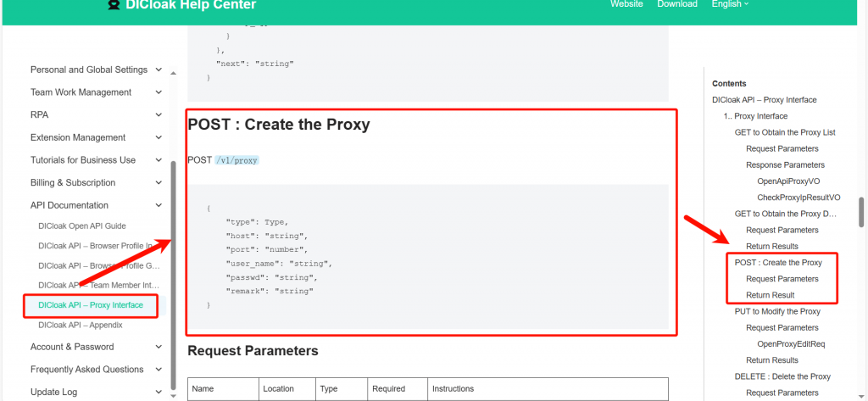Jump to OpenProxyEditReq in contents
This screenshot has height=401, width=868.
click(x=791, y=344)
